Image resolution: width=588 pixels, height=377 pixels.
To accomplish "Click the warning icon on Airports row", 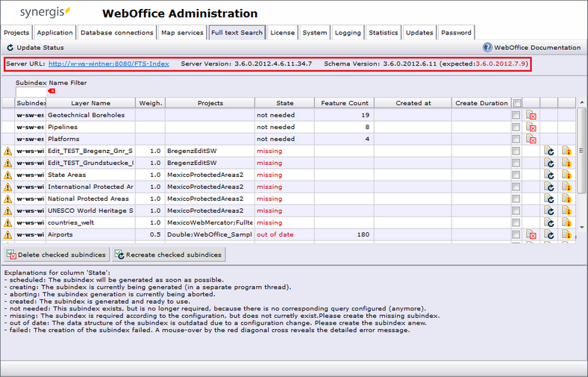I will 7,235.
